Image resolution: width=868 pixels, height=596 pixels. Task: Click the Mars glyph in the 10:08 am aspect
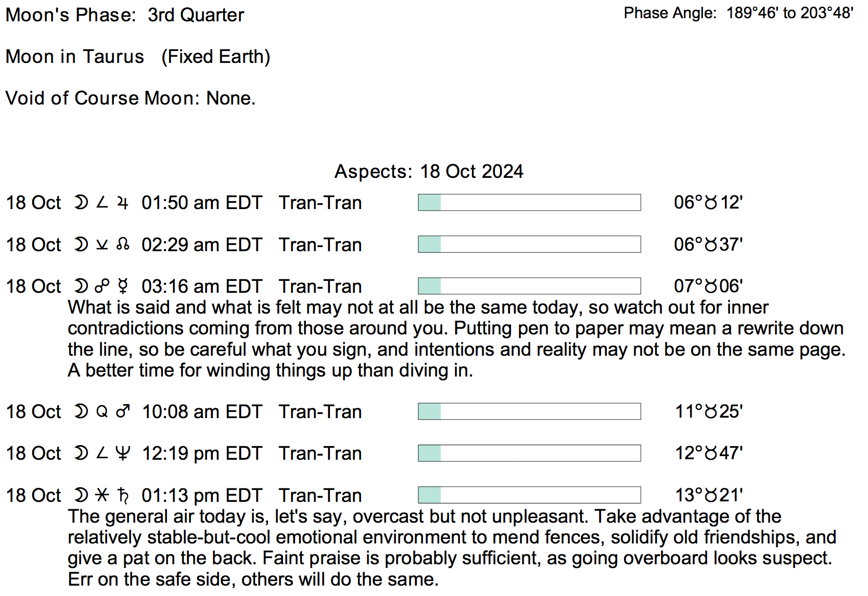coord(123,412)
